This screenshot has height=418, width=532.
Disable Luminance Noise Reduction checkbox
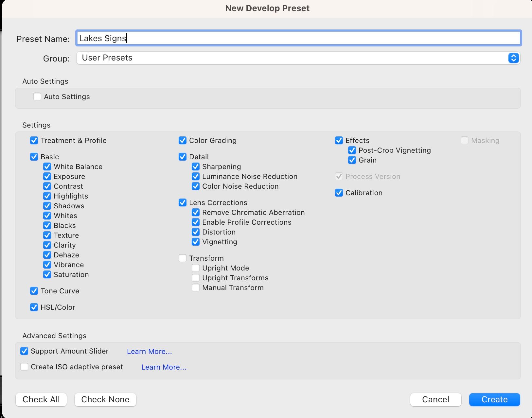[x=196, y=177]
